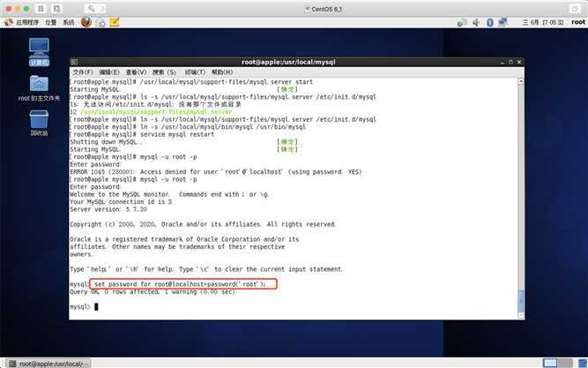This screenshot has height=368, width=588.
Task: Click the network connection icon in the panel
Action: [502, 23]
